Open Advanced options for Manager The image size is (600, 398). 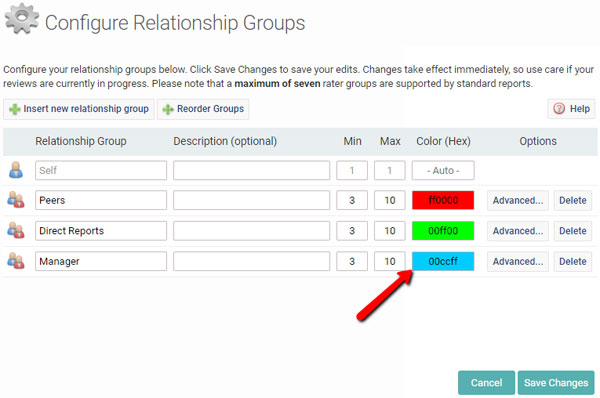pos(518,262)
